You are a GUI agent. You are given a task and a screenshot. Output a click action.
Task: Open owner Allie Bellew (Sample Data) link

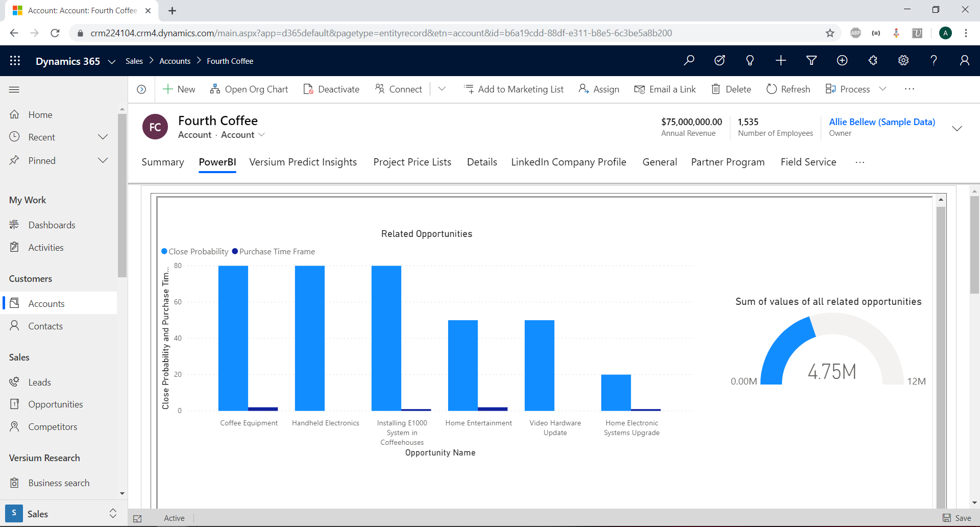pos(882,122)
